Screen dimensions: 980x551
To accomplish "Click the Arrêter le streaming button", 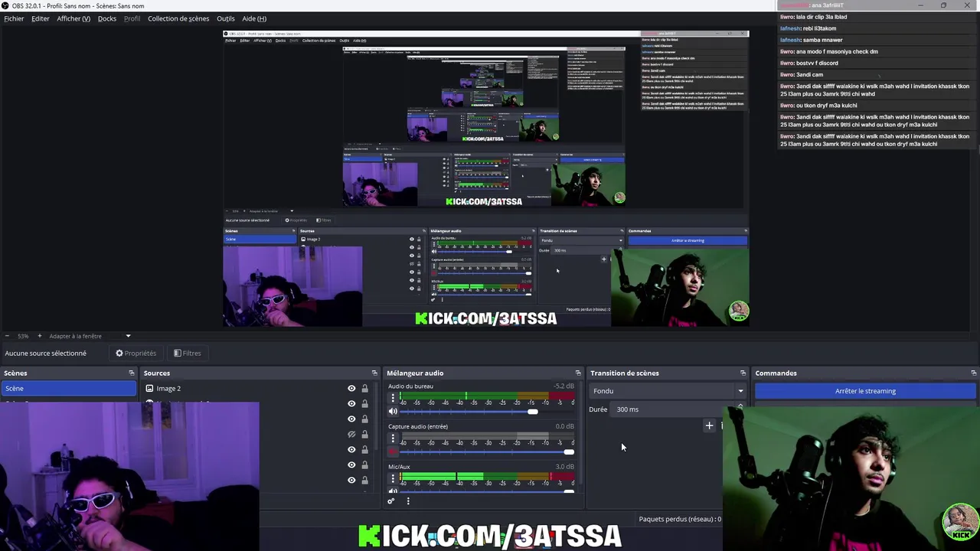I will pos(865,391).
